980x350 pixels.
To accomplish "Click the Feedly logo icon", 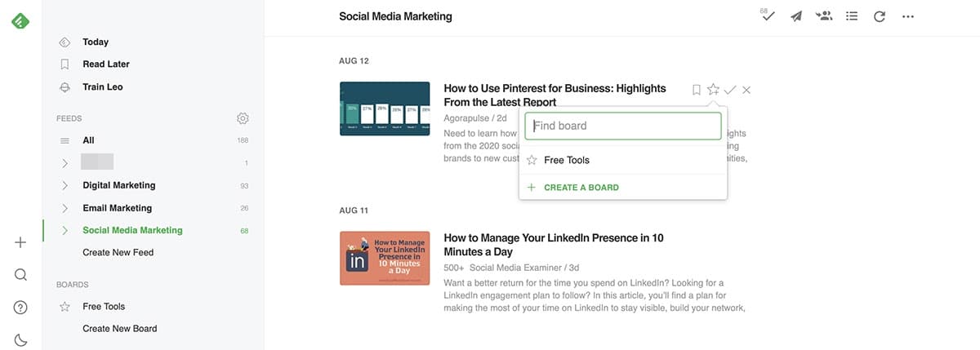I will point(20,21).
